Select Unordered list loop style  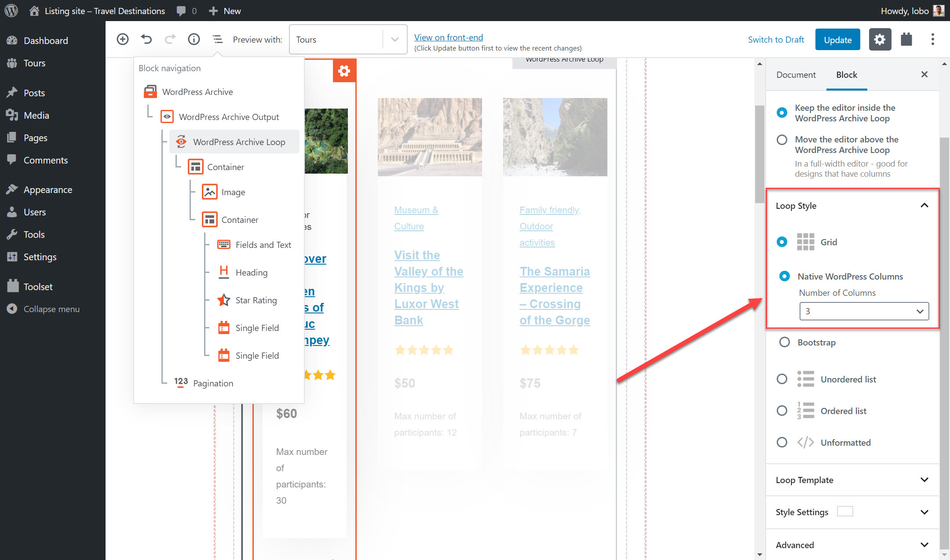point(782,379)
